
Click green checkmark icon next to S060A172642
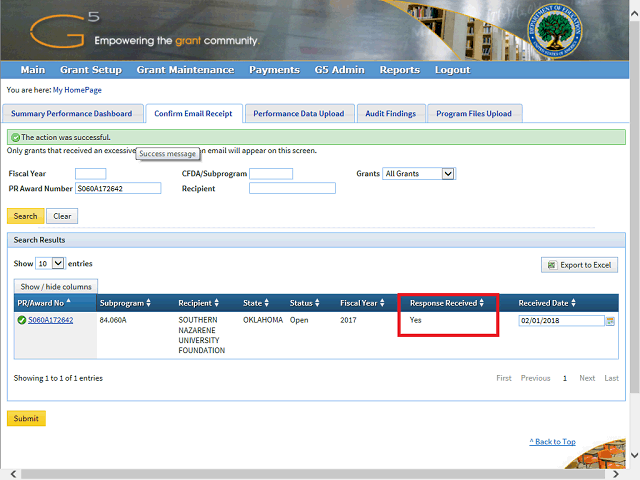[21, 320]
